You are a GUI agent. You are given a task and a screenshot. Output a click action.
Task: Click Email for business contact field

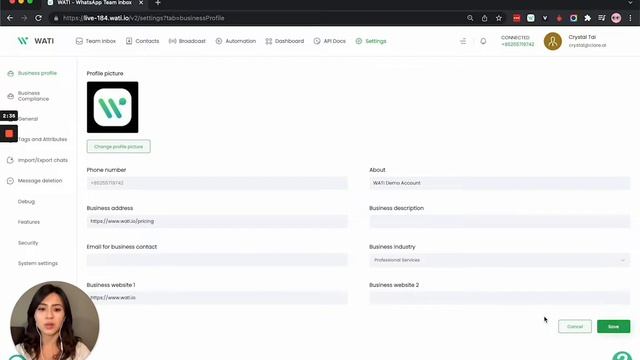click(x=217, y=260)
